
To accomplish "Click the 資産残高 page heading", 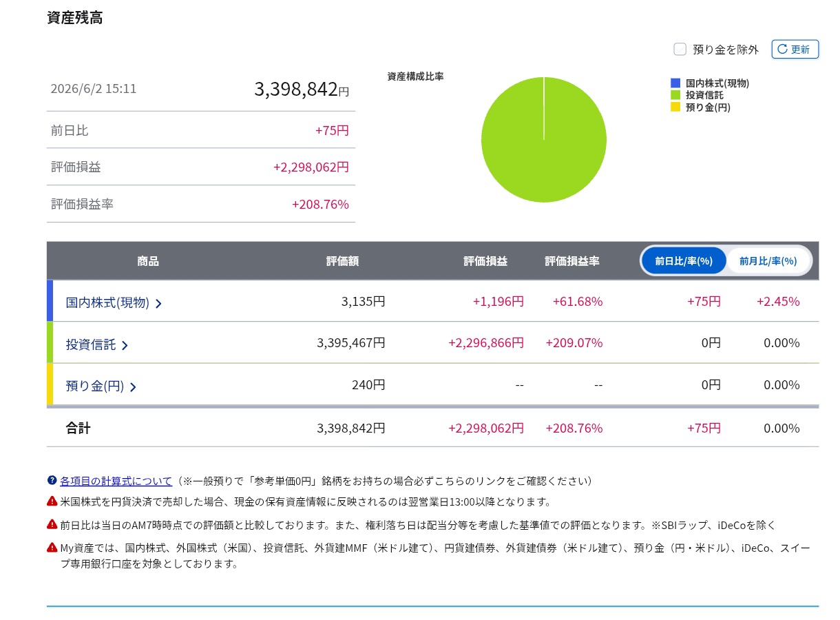I will (75, 18).
